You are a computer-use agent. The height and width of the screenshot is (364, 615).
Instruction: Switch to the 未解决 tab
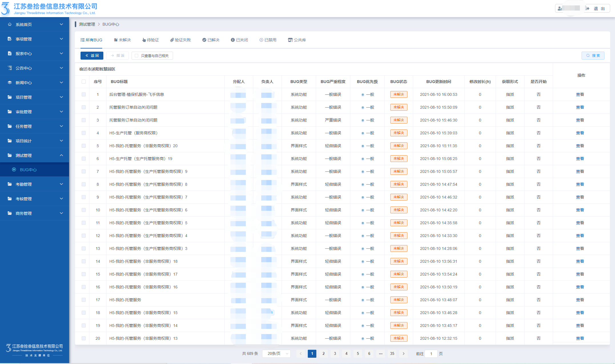(x=122, y=40)
